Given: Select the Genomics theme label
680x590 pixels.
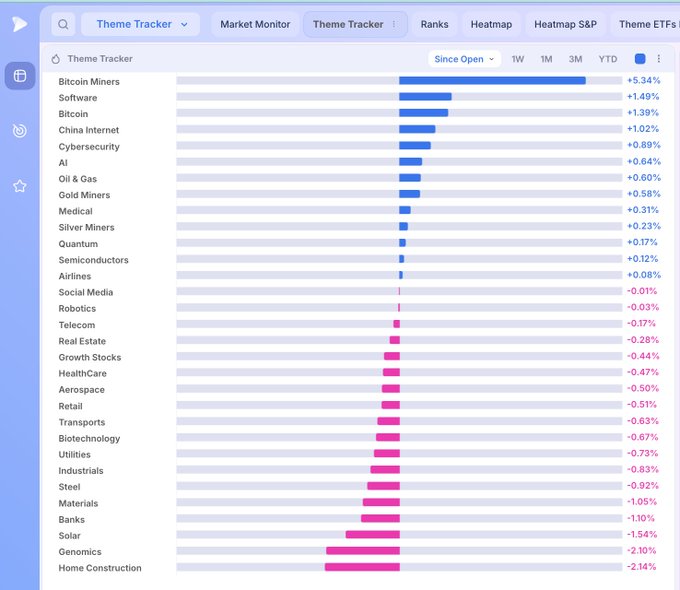Looking at the screenshot, I should click(80, 552).
